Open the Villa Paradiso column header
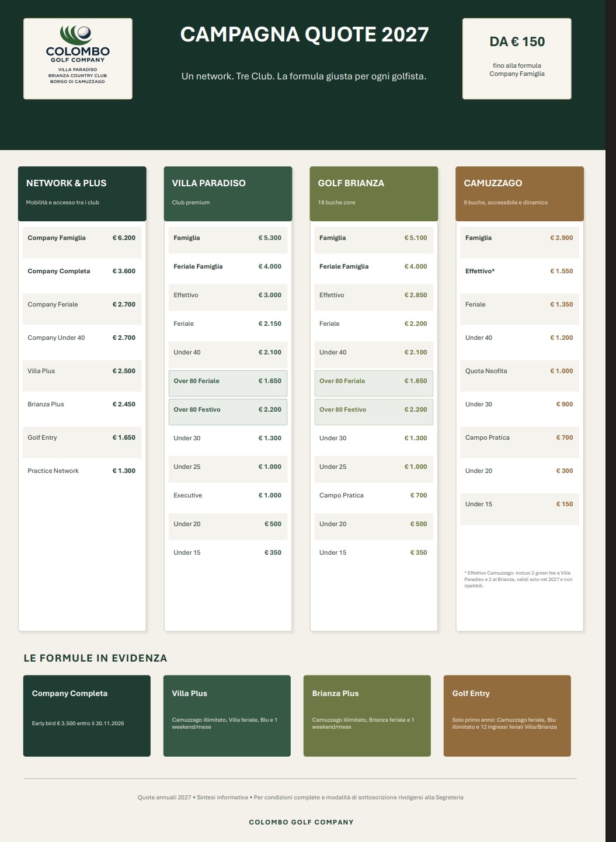This screenshot has height=842, width=616. point(228,194)
